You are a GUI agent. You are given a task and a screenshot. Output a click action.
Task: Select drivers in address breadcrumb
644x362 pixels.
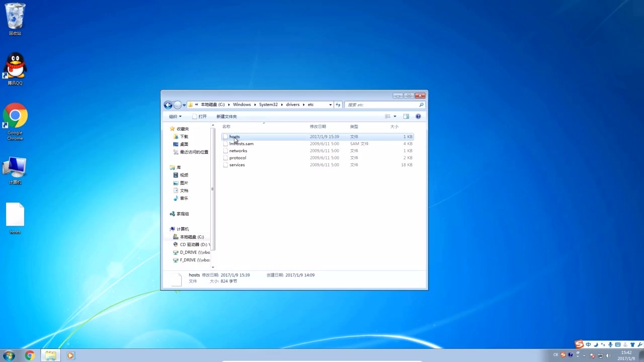click(292, 105)
